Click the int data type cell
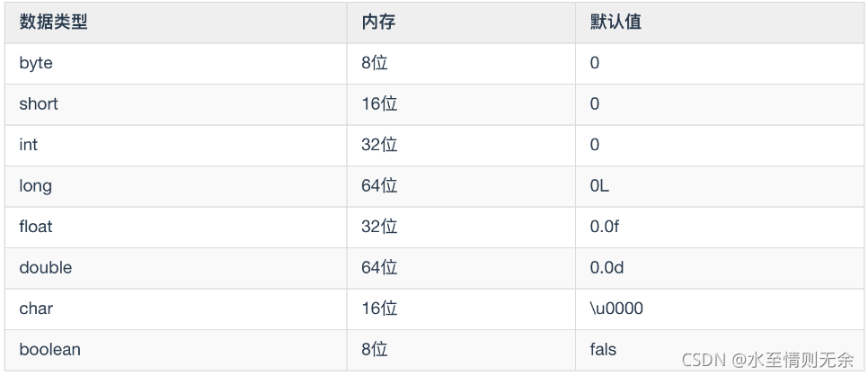 coord(29,145)
